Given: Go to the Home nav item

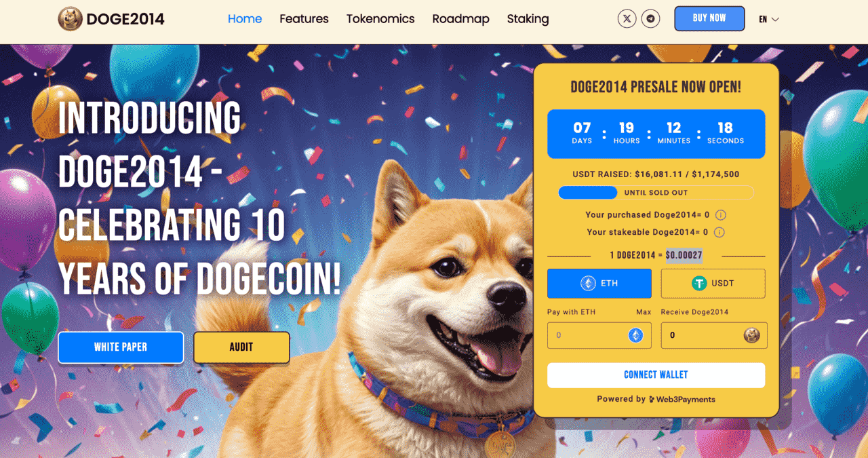Looking at the screenshot, I should point(245,19).
